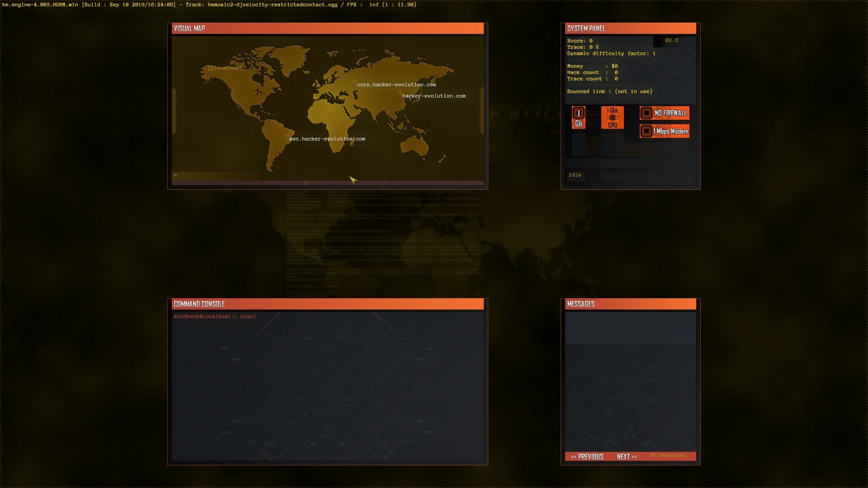Go to NEXT message
The height and width of the screenshot is (488, 868).
coord(627,457)
